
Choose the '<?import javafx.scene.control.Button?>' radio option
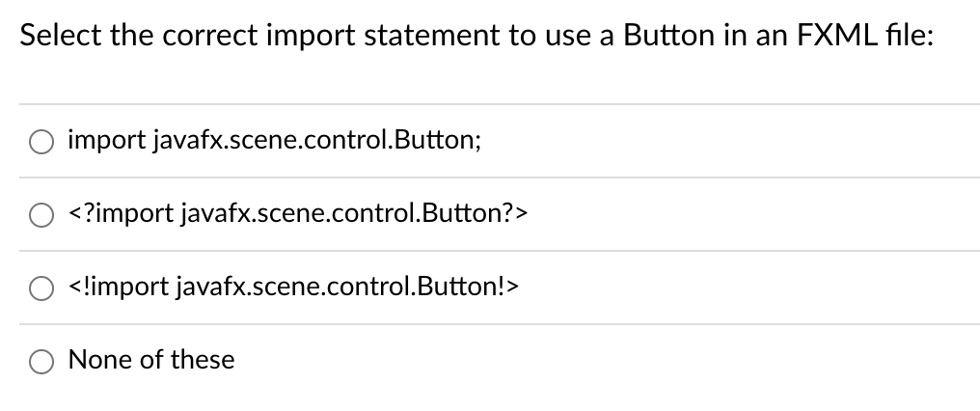coord(41,215)
